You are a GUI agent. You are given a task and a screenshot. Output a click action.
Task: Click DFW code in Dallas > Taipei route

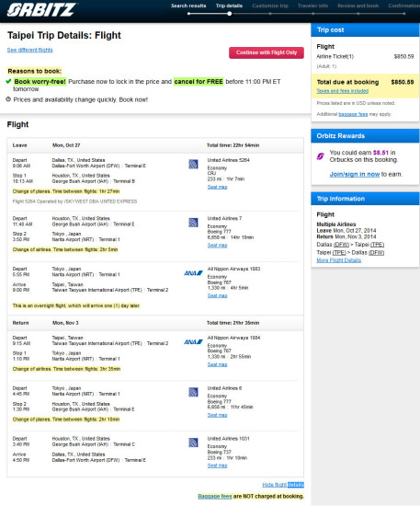tap(341, 245)
